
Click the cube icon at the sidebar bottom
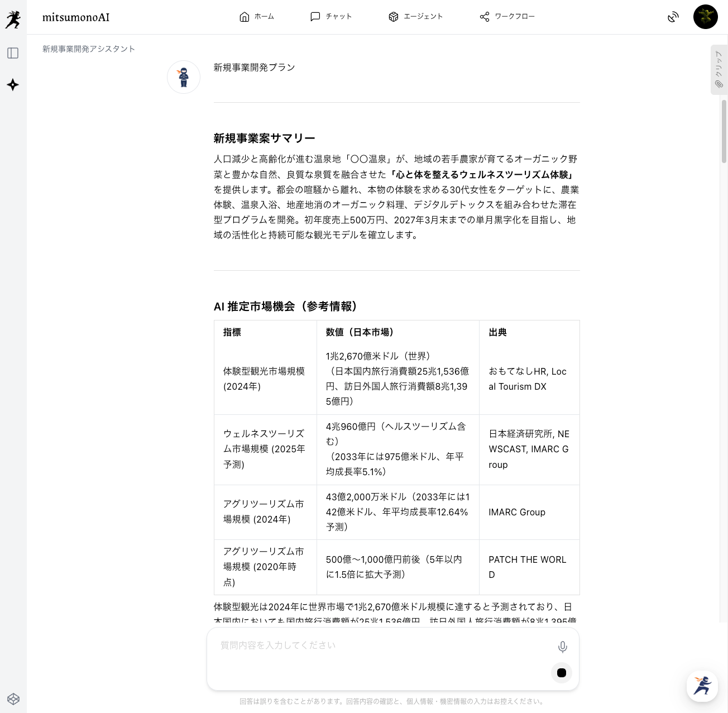tap(13, 699)
